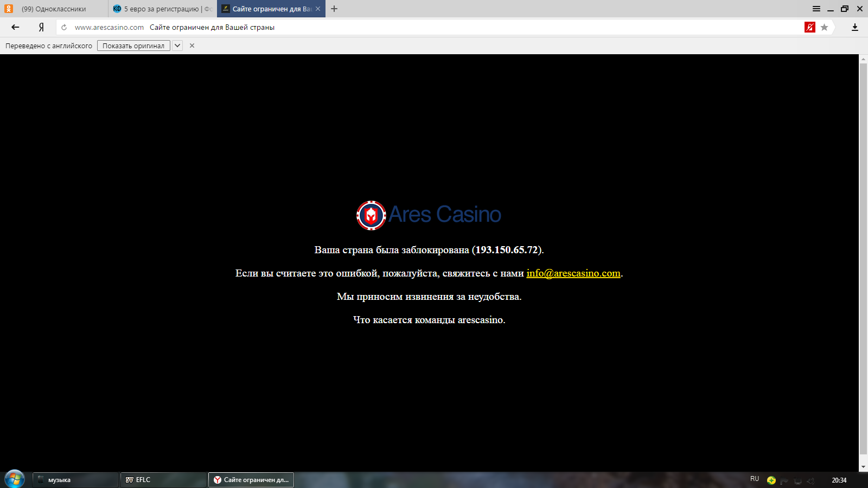Open the network tray icon
Image resolution: width=868 pixels, height=488 pixels.
(x=798, y=480)
